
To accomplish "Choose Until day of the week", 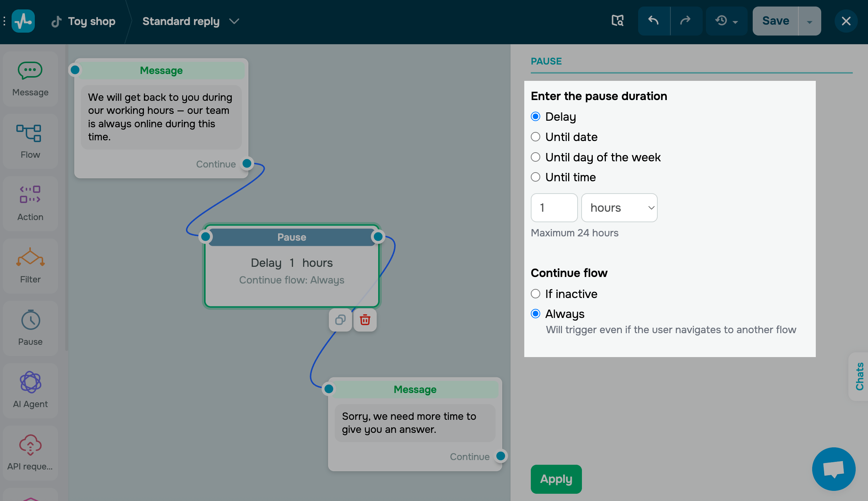I will (x=535, y=157).
